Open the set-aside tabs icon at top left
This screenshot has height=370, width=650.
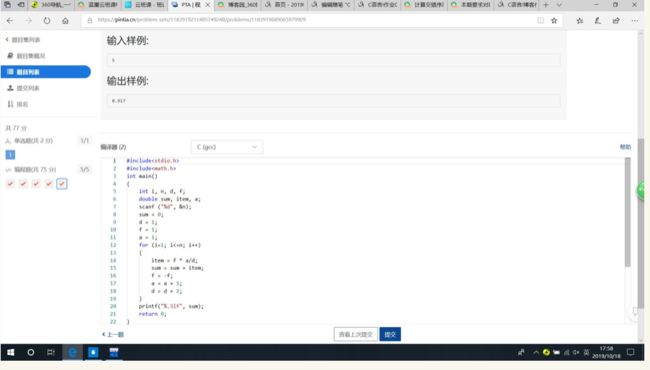7,5
